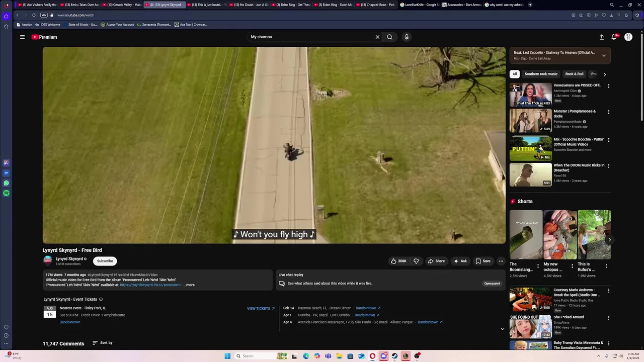Open the Easy Setup sliders icon
Screen dimensions: 644x362
pos(618,15)
